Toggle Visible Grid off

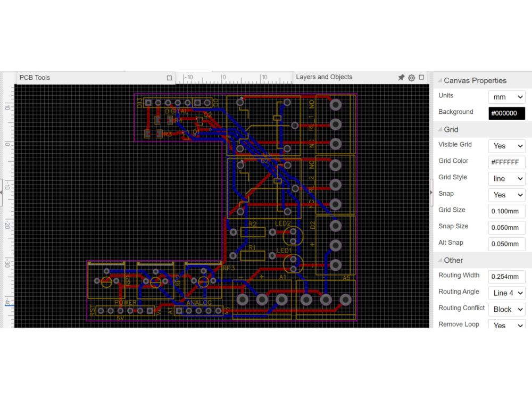pyautogui.click(x=506, y=146)
